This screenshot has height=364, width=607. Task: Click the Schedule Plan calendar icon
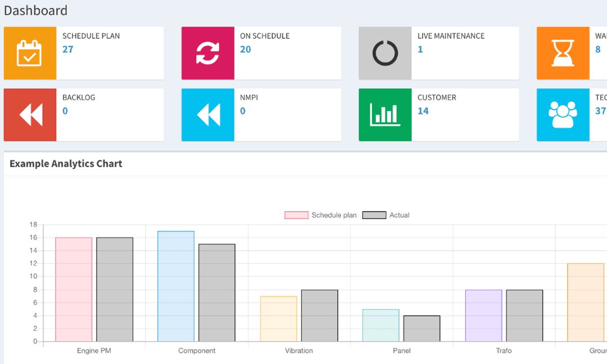click(30, 53)
